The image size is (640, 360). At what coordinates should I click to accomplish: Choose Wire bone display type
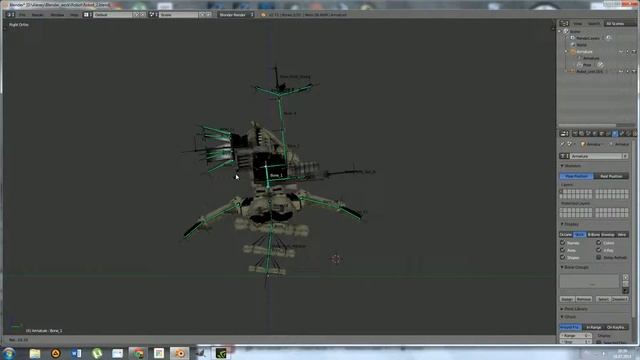(622, 235)
